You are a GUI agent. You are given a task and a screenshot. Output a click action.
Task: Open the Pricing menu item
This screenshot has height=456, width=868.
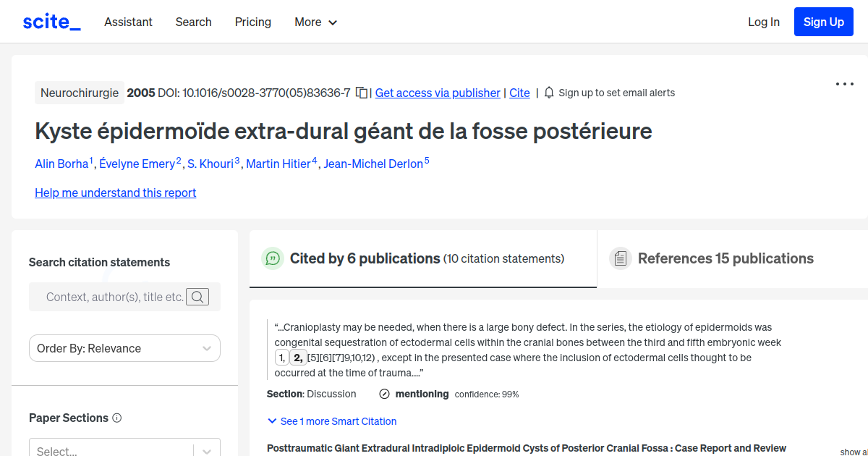(x=252, y=22)
